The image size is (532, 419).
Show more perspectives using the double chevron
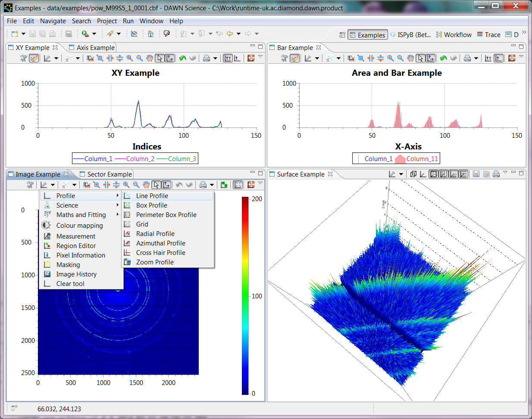[524, 32]
